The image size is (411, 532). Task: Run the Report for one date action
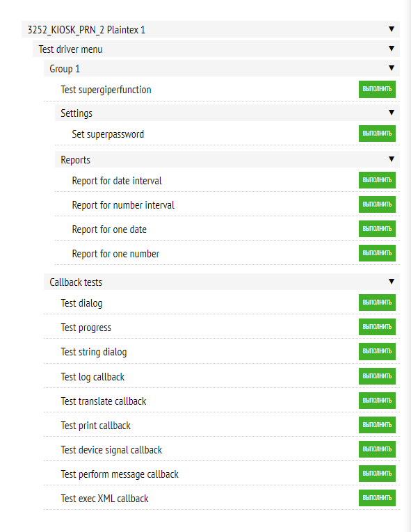[x=377, y=229]
